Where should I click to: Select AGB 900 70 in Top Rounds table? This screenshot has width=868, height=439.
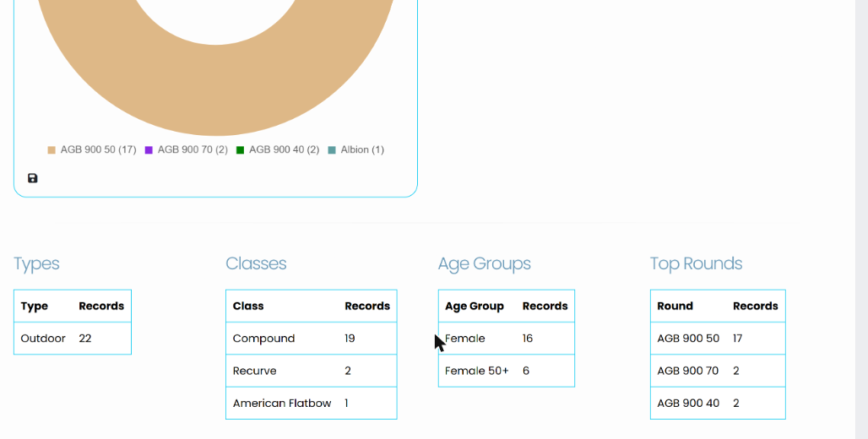[x=718, y=371]
